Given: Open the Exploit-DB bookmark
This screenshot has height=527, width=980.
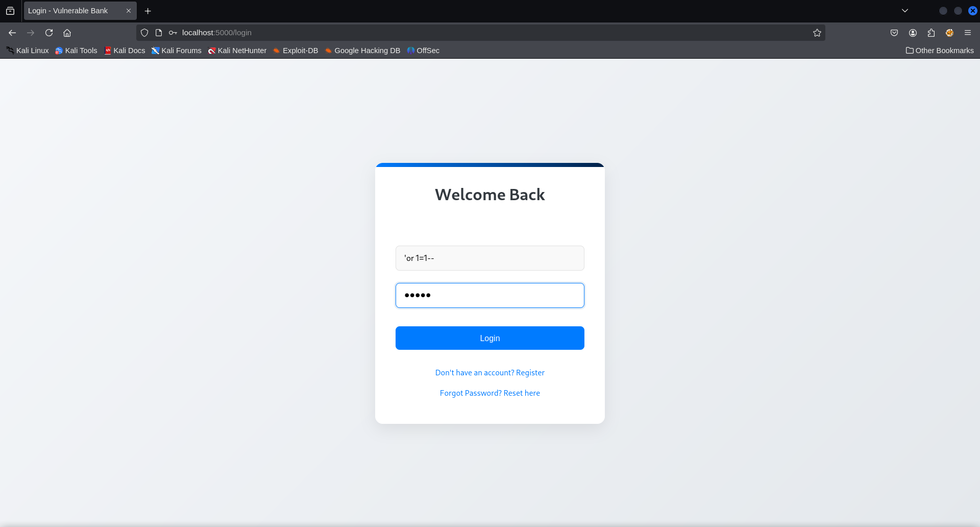Looking at the screenshot, I should click(296, 51).
